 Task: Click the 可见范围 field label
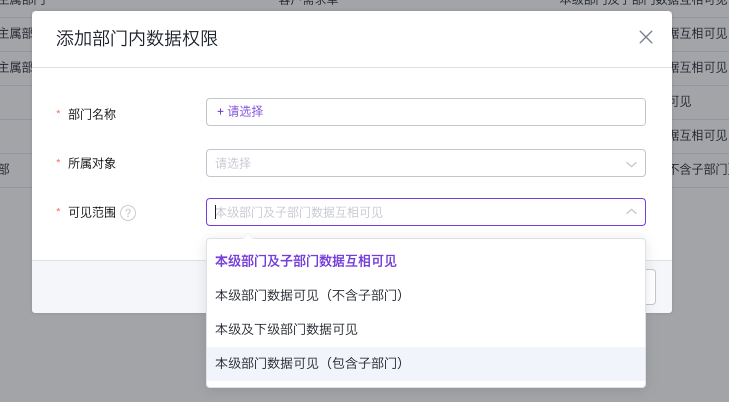92,213
